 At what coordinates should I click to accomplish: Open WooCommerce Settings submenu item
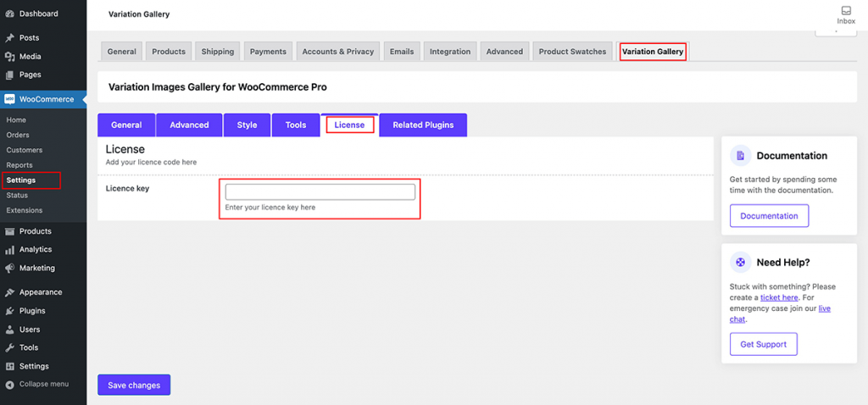(x=21, y=180)
